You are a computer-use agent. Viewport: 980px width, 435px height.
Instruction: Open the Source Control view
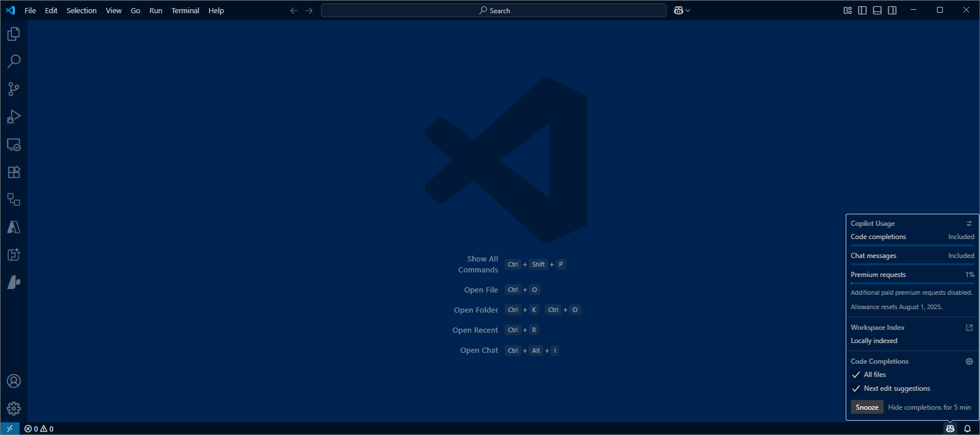tap(14, 89)
